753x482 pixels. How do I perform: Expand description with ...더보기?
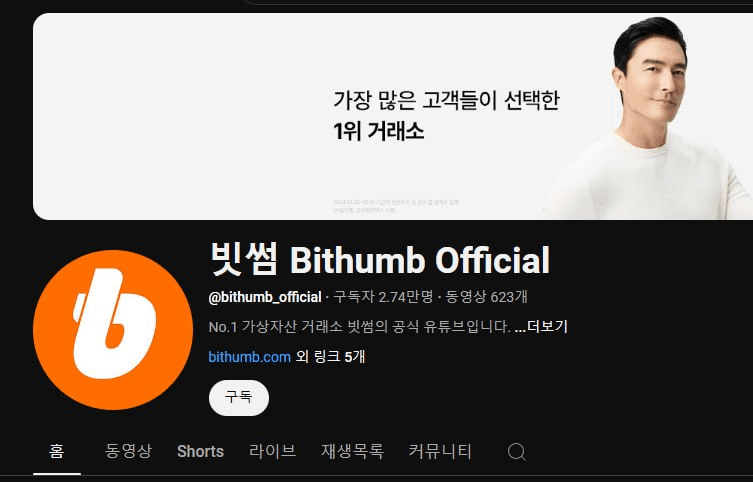point(541,327)
